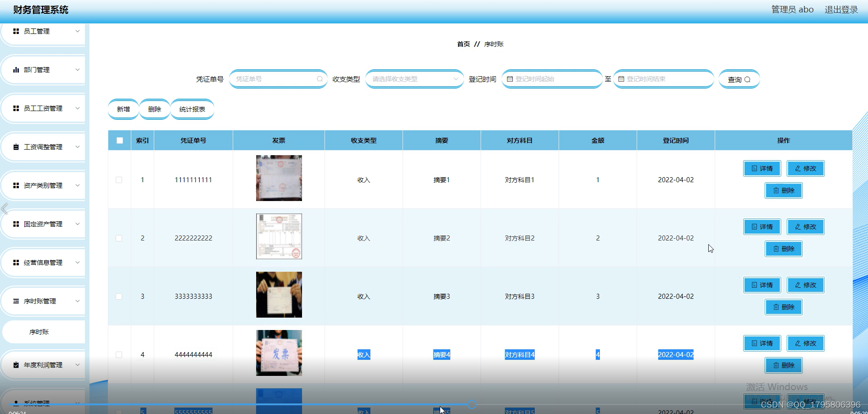Image resolution: width=868 pixels, height=414 pixels.
Task: Click calendar icon in 登记时间结束 field
Action: (621, 79)
